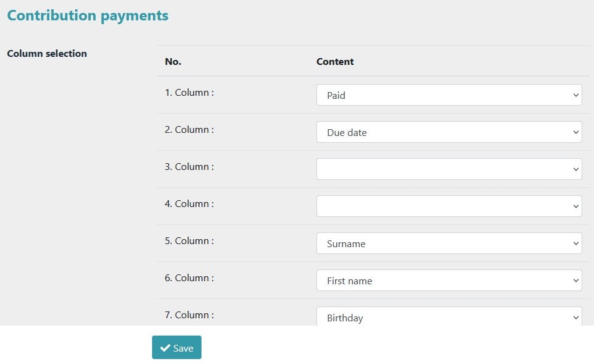The image size is (594, 364).
Task: Click the Contribution payments heading
Action: click(88, 16)
